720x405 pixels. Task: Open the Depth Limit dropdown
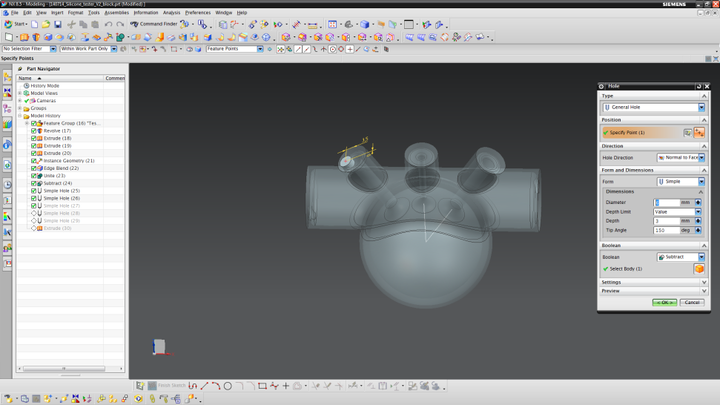(x=677, y=212)
